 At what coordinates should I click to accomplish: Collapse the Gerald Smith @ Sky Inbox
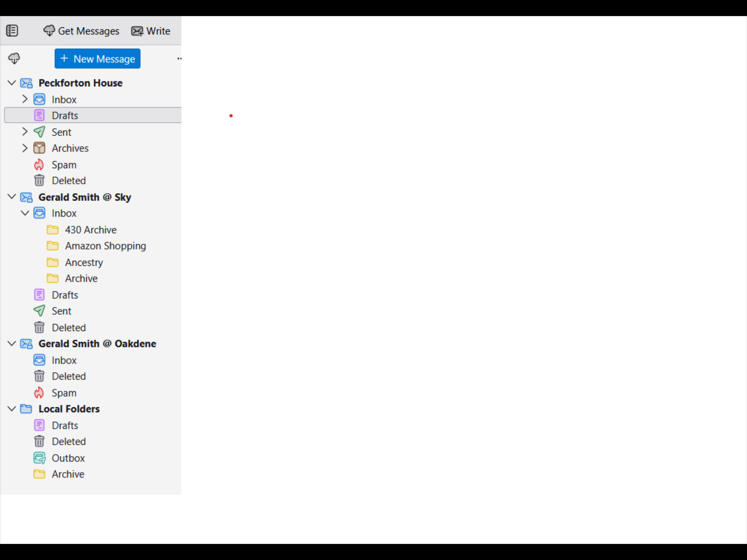pos(25,213)
